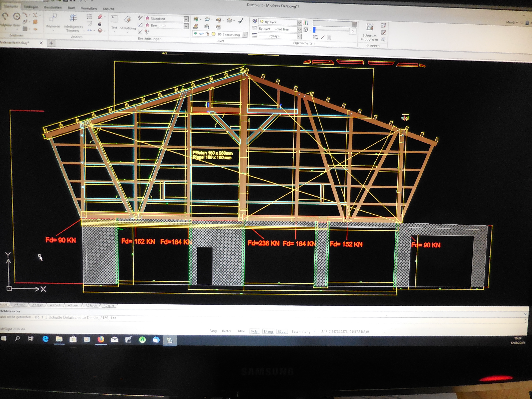Open Firefox from the taskbar
Screen dimensions: 532x399
101,339
